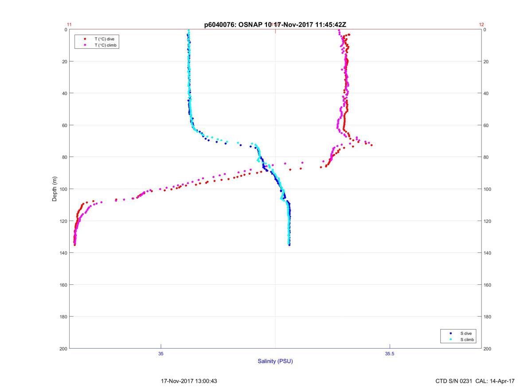The width and height of the screenshot is (532, 392).
Task: Click left depth axis tick label 80
Action: (65, 157)
